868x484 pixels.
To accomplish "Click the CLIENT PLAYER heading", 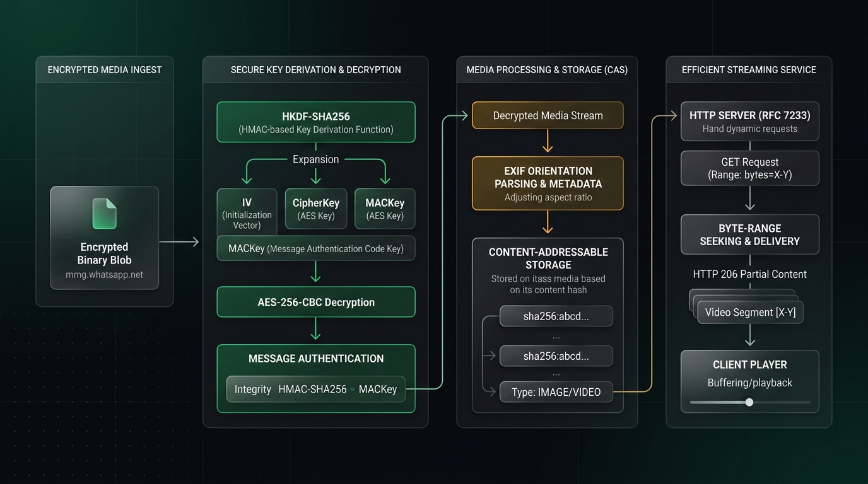I will [750, 364].
